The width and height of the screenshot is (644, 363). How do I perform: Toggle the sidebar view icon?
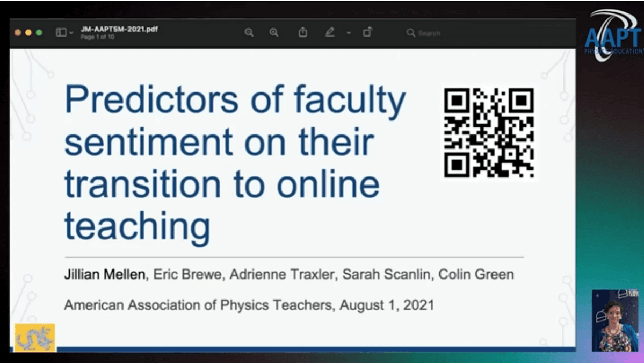click(x=61, y=33)
